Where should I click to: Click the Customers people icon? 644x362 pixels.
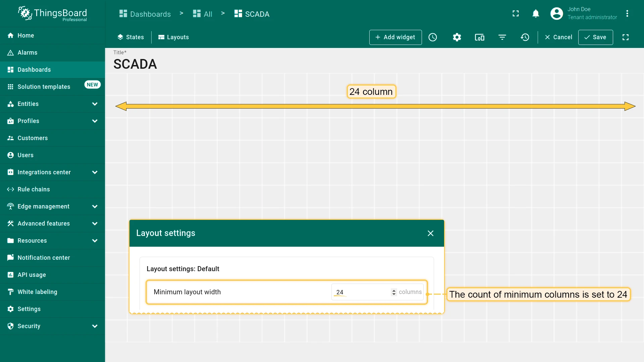click(10, 138)
